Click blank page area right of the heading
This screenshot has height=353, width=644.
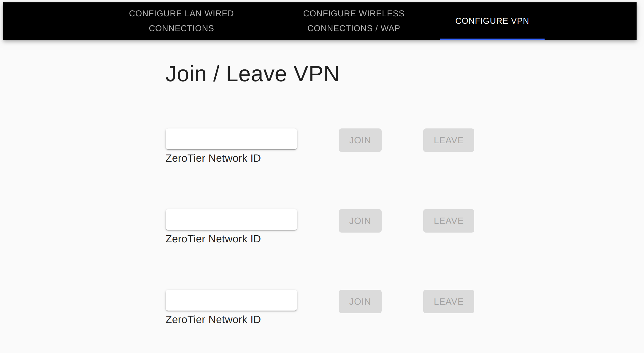[x=475, y=74]
